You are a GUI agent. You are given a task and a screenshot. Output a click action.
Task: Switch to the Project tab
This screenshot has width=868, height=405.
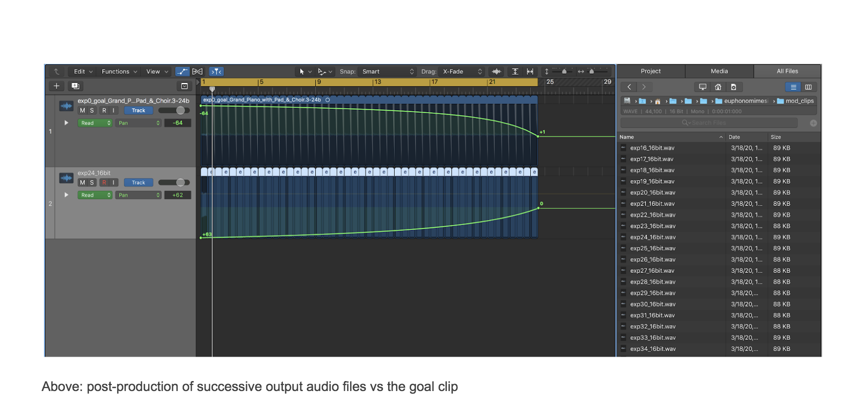click(651, 71)
